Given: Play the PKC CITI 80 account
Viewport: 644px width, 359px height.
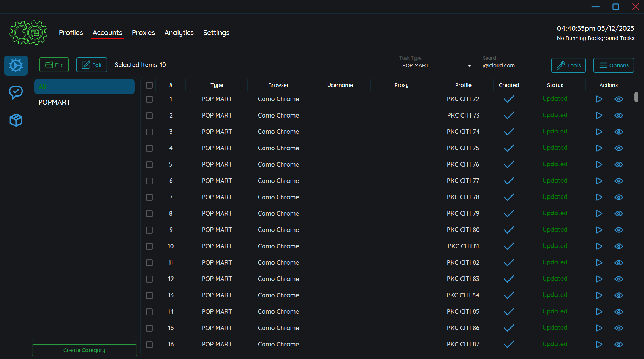Looking at the screenshot, I should tap(599, 230).
